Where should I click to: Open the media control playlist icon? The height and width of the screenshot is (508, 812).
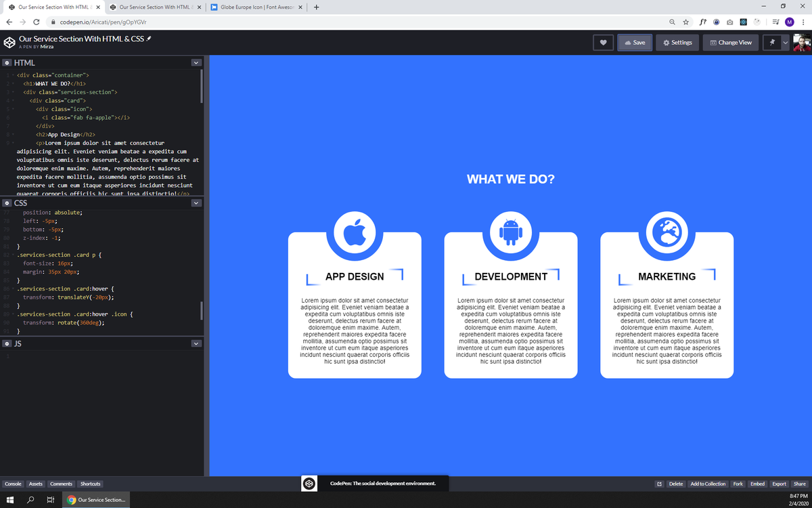click(775, 22)
